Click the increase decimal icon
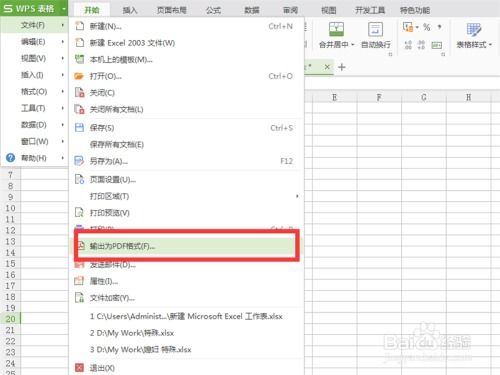500x375 pixels. (408, 45)
